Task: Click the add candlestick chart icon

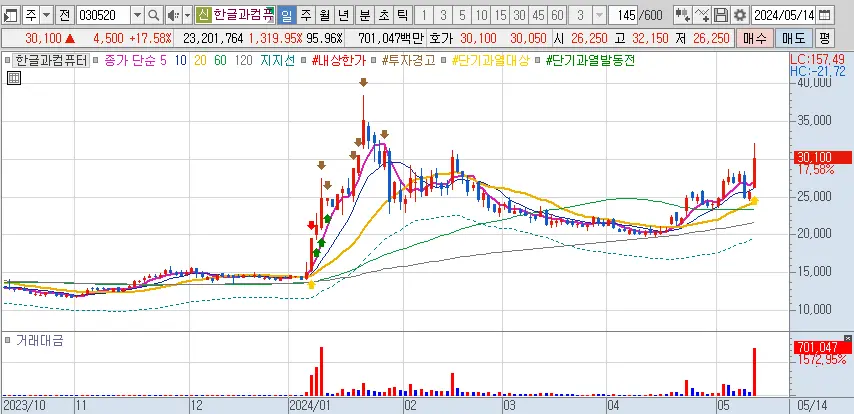Action: tap(683, 15)
